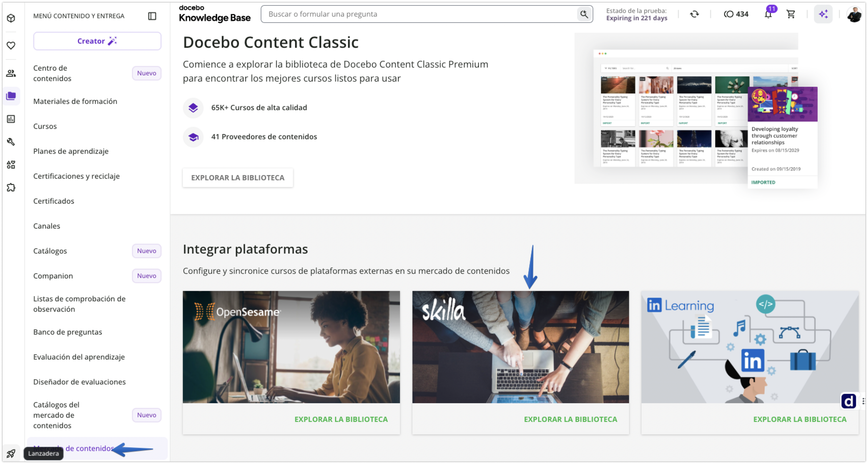Open the reports chart icon in left rail
The height and width of the screenshot is (464, 868).
11,119
